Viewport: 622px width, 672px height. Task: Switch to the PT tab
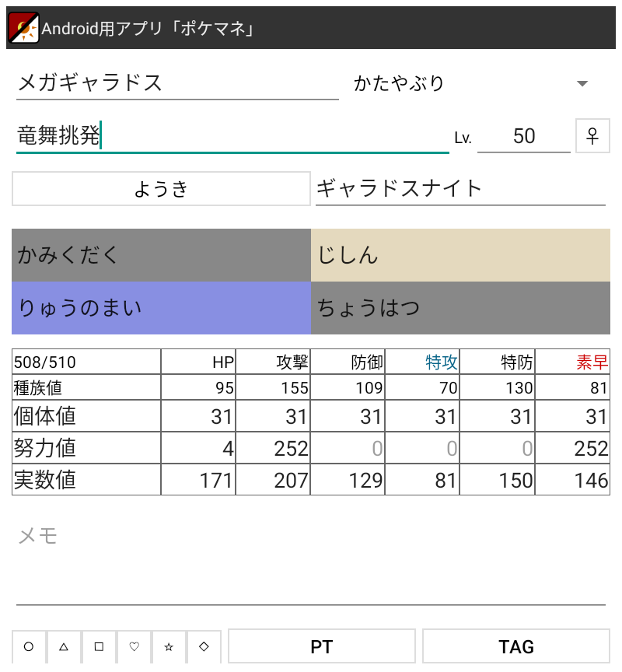coord(322,646)
